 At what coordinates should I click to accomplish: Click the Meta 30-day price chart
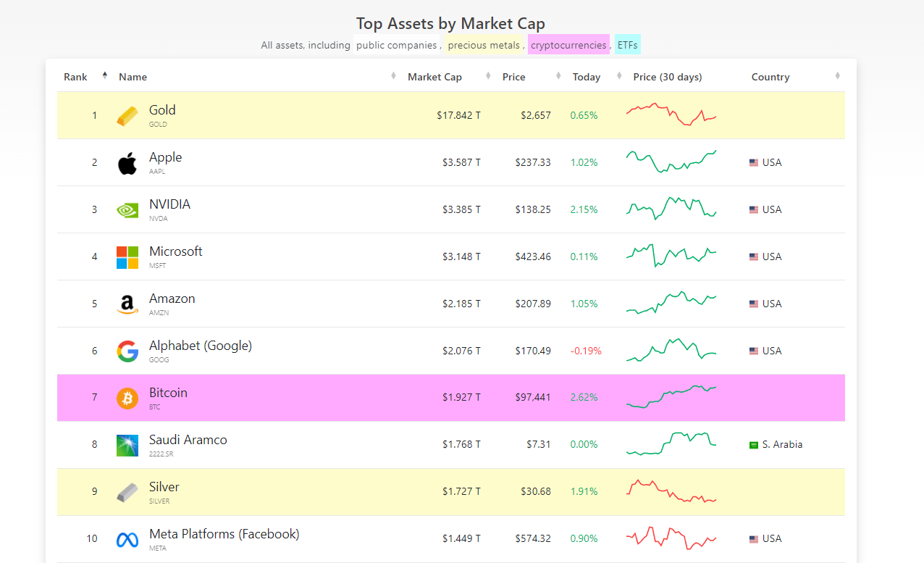(671, 538)
